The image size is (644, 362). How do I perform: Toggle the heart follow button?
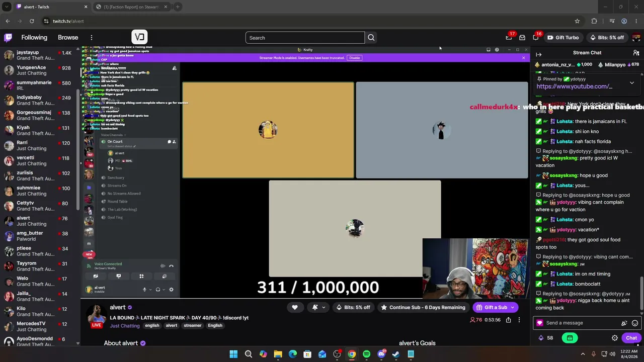(x=295, y=307)
